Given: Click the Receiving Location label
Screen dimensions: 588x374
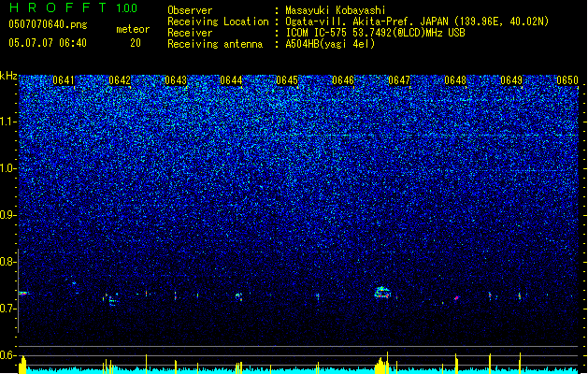Looking at the screenshot, I should [218, 22].
